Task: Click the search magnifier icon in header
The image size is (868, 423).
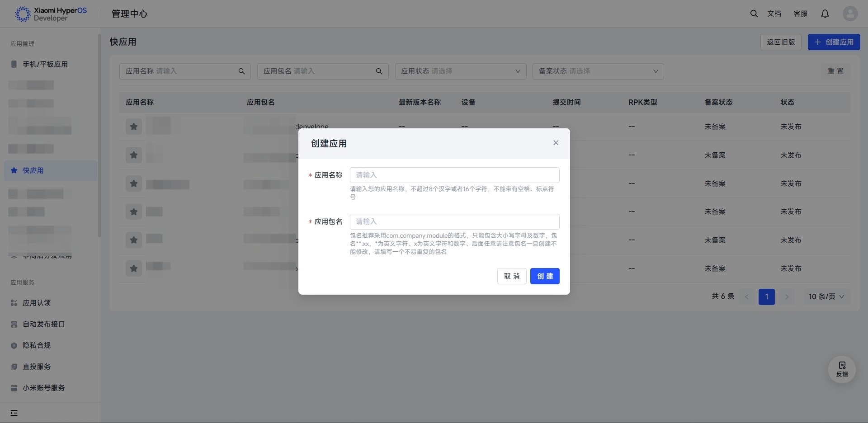Action: [754, 14]
